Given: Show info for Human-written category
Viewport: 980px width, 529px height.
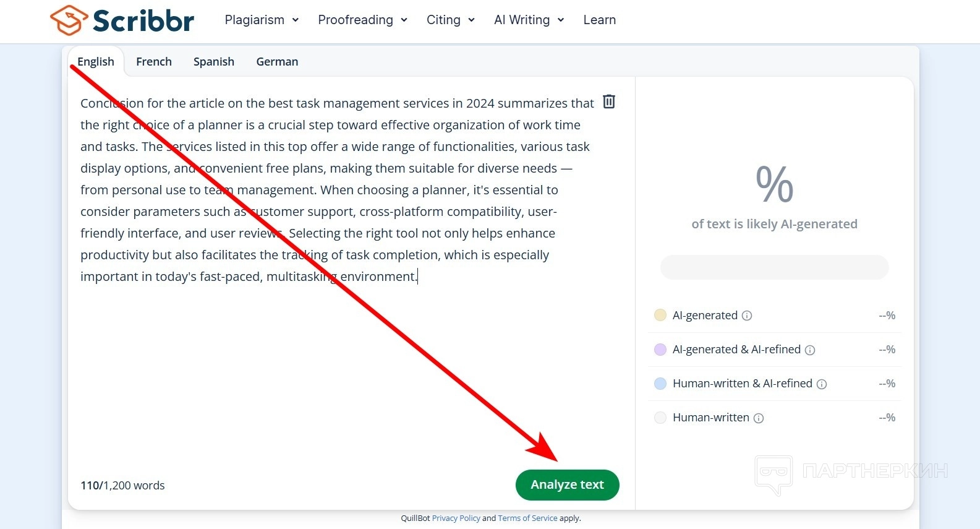Looking at the screenshot, I should 759,418.
